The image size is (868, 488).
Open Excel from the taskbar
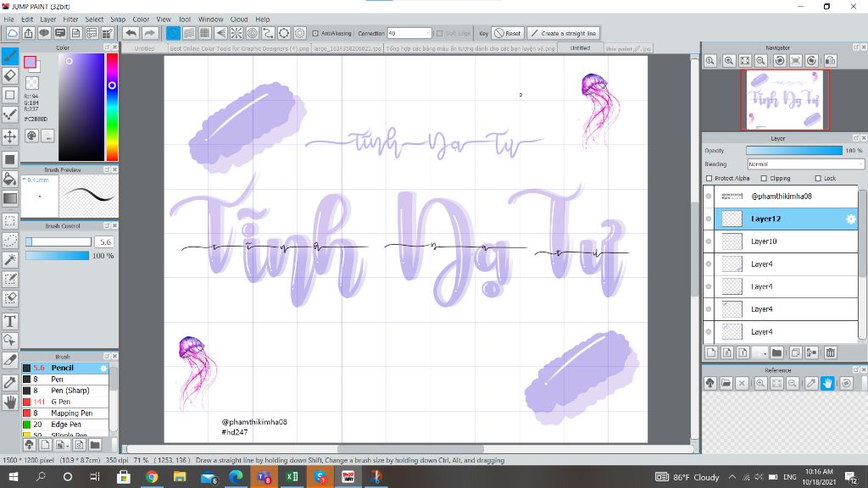[x=292, y=476]
